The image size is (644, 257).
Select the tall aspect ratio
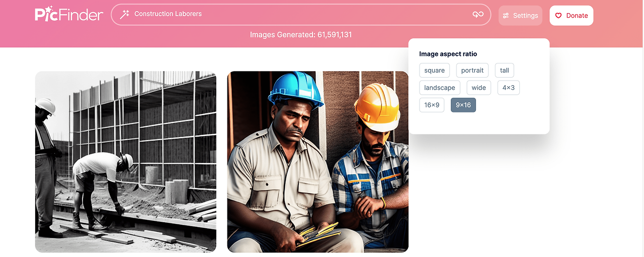click(505, 71)
